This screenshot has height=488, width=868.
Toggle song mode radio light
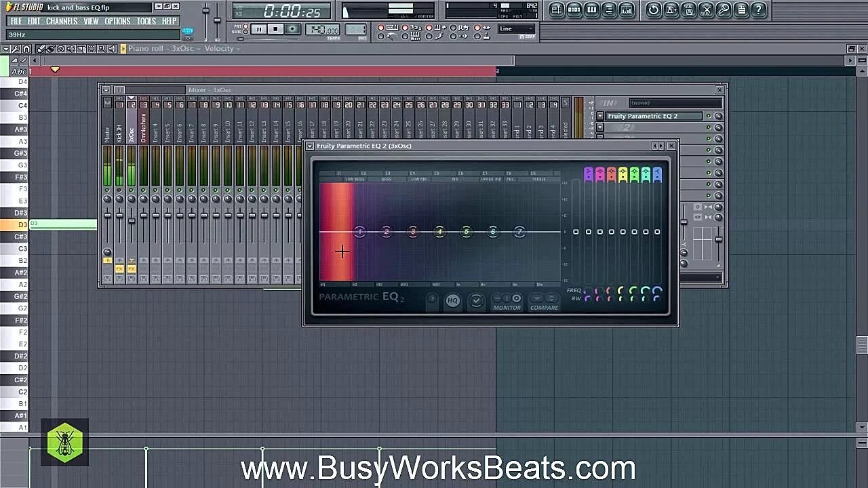(x=245, y=32)
